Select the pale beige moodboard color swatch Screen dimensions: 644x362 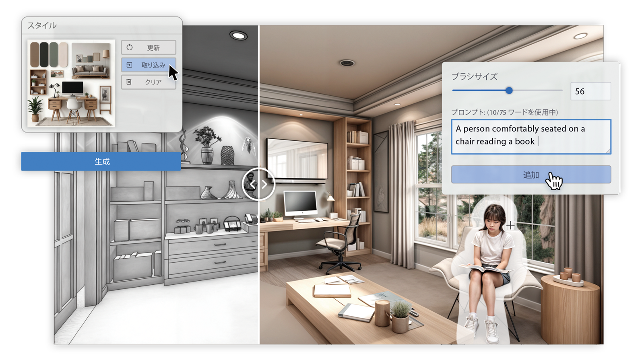tap(64, 54)
